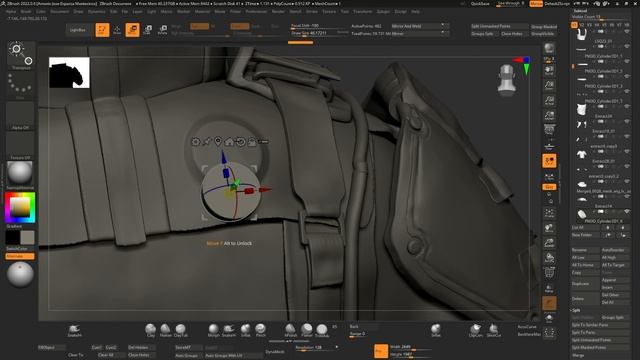Click Split To Parts button
The width and height of the screenshot is (640, 360).
click(600, 333)
